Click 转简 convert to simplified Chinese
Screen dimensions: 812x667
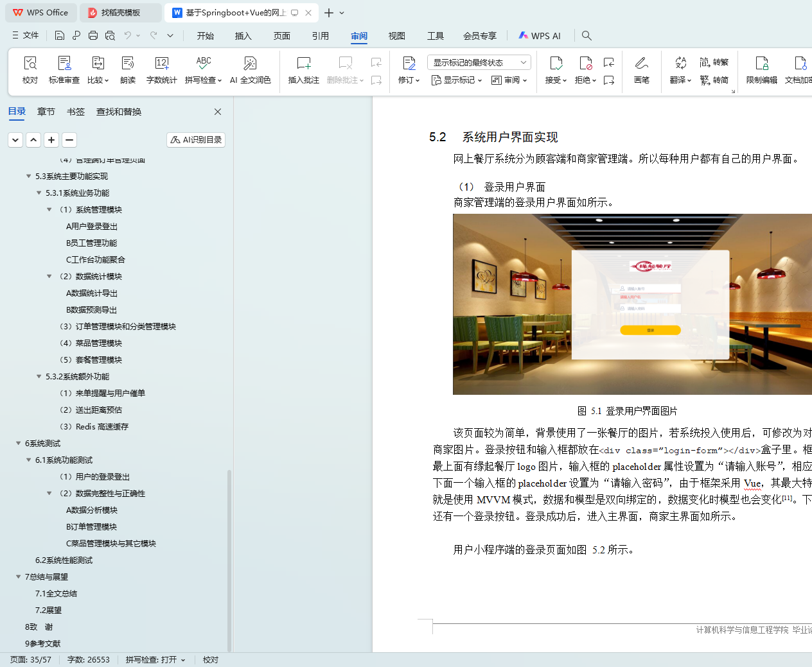pos(714,80)
